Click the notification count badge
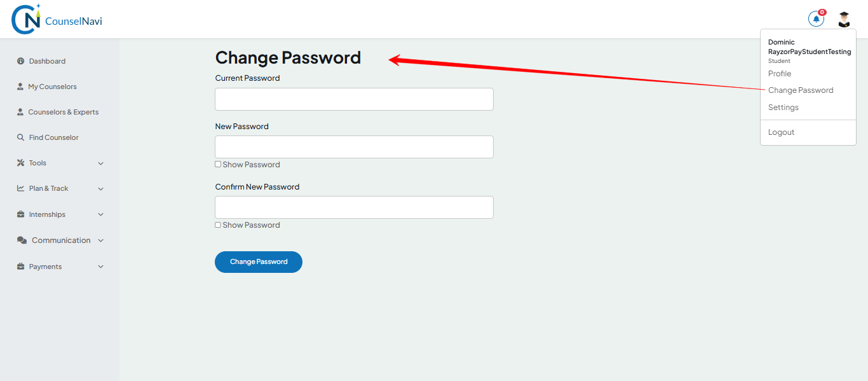The width and height of the screenshot is (868, 381). point(823,11)
